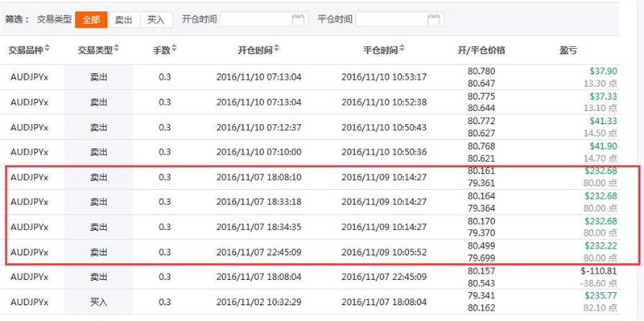
Task: Select profit value $235.77
Action: (x=601, y=295)
